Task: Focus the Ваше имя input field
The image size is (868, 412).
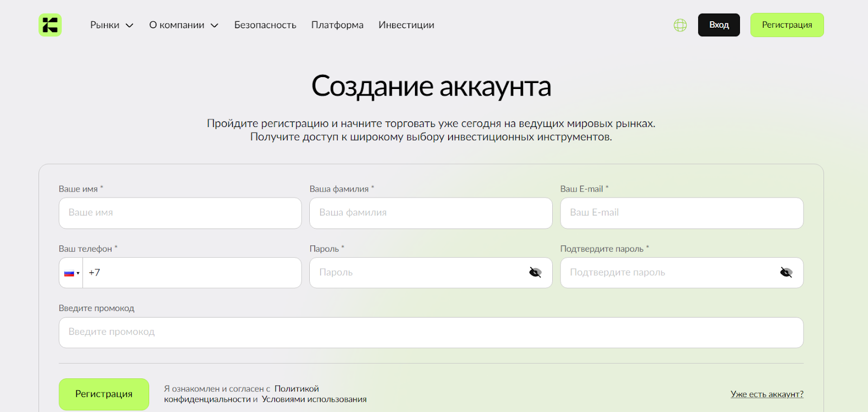Action: (x=180, y=213)
